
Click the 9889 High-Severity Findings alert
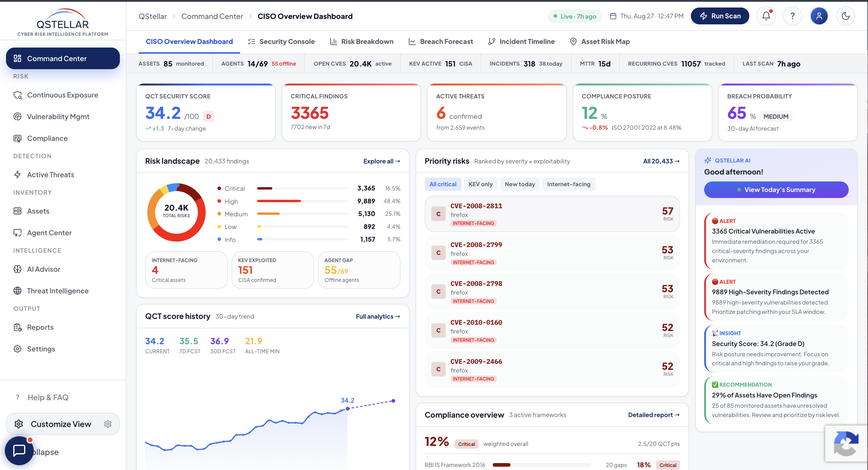776,297
